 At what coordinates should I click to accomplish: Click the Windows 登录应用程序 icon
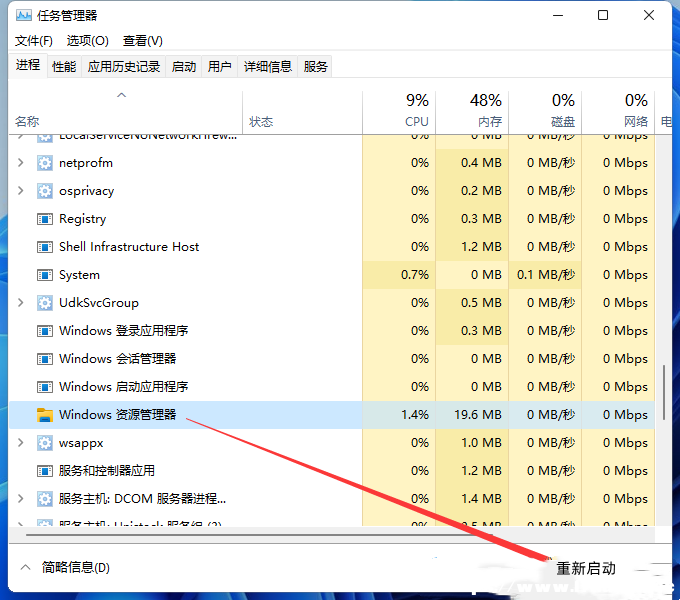click(45, 331)
